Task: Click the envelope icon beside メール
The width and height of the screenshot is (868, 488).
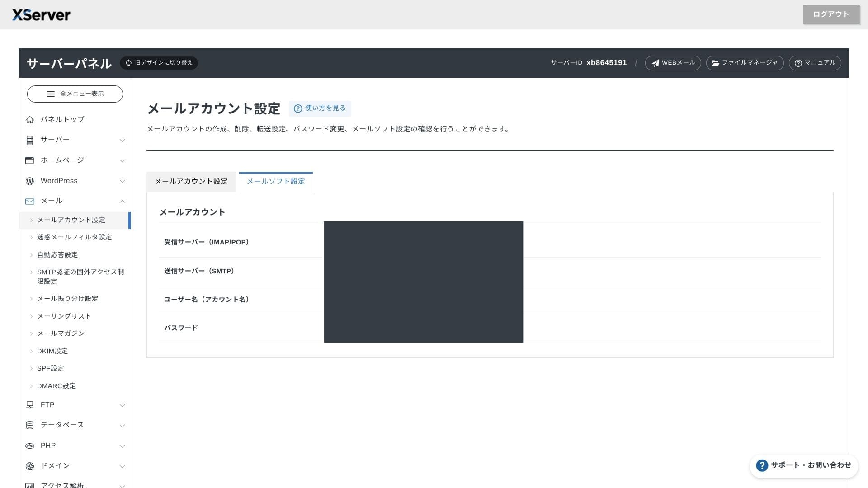Action: tap(30, 202)
